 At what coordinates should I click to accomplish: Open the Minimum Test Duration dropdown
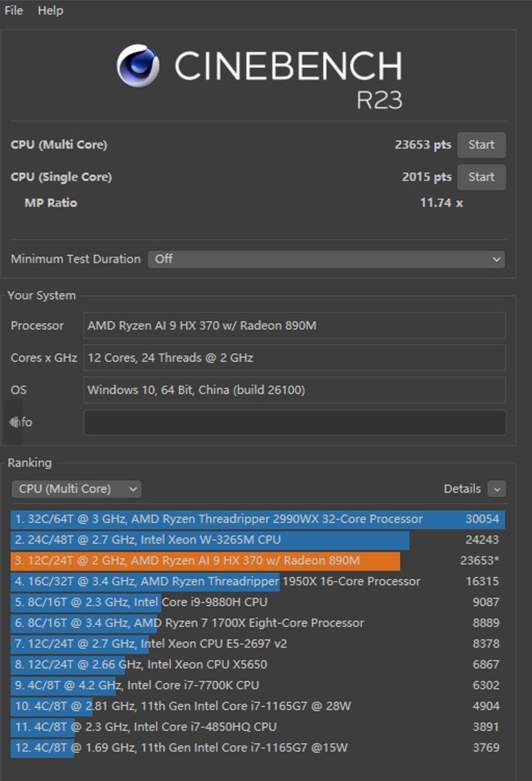326,259
